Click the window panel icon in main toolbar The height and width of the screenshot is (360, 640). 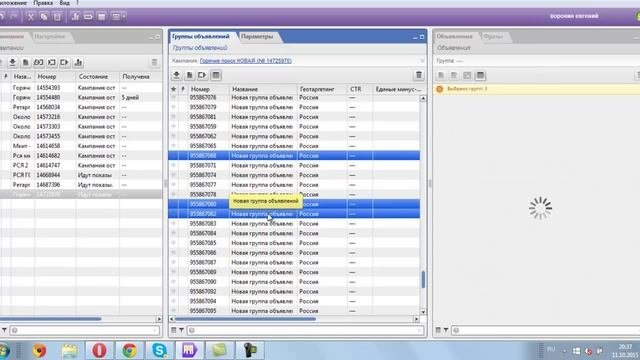[102, 16]
